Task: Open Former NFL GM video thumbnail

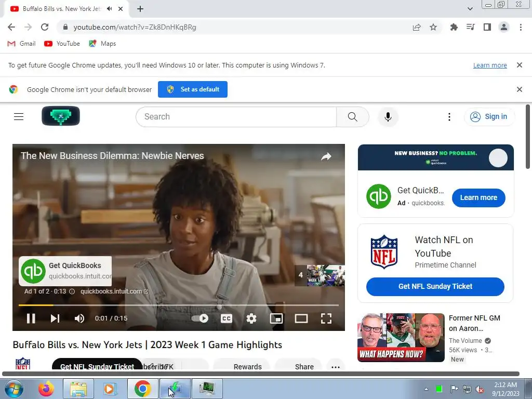Action: (x=401, y=338)
